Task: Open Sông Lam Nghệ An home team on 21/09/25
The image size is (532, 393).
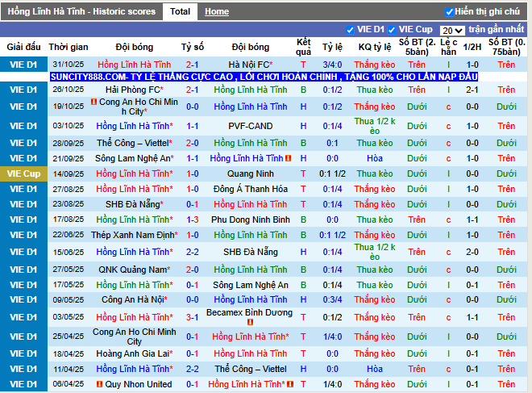Action: click(135, 158)
